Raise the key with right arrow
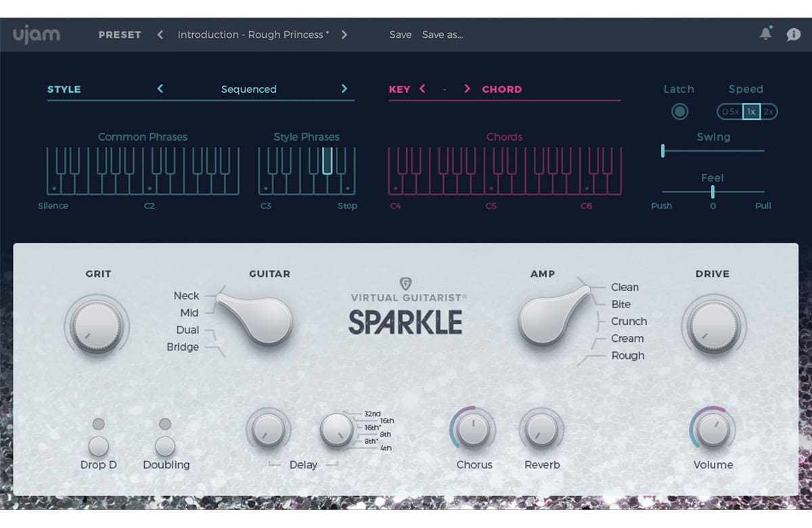Image resolution: width=812 pixels, height=528 pixels. pyautogui.click(x=467, y=89)
